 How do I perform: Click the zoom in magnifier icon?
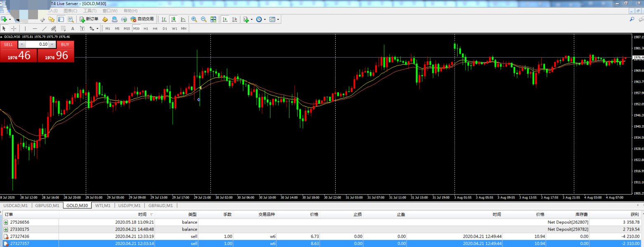194,19
